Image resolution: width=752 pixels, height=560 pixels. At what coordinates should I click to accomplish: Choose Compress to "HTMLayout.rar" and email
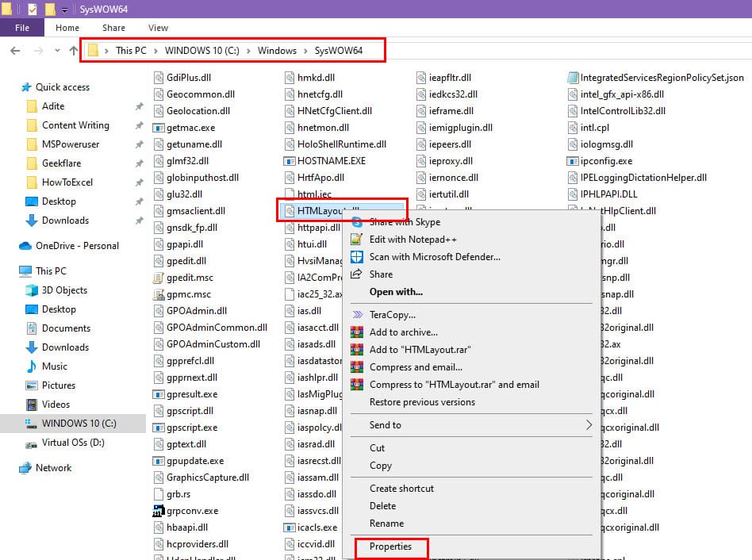pyautogui.click(x=455, y=385)
